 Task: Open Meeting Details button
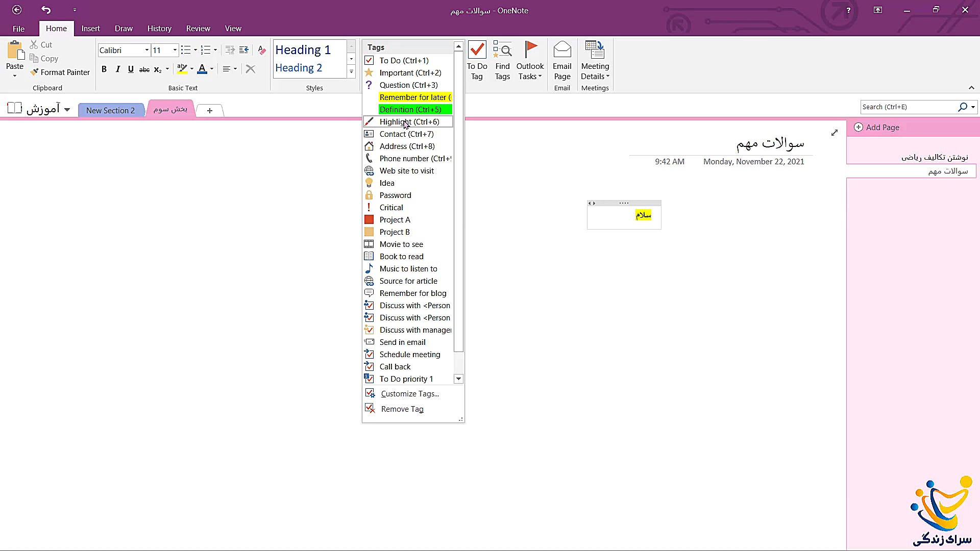(595, 60)
